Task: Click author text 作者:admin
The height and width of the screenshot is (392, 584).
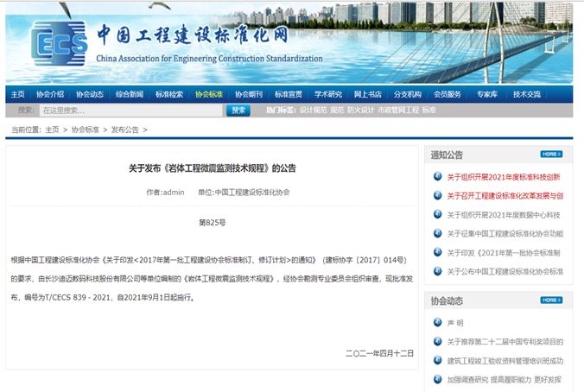Action: tap(165, 193)
